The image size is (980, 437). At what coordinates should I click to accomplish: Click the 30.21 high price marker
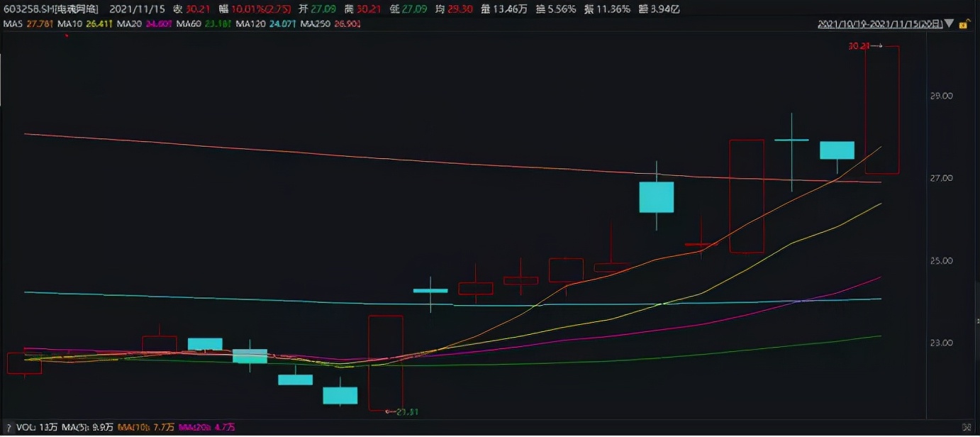click(859, 46)
